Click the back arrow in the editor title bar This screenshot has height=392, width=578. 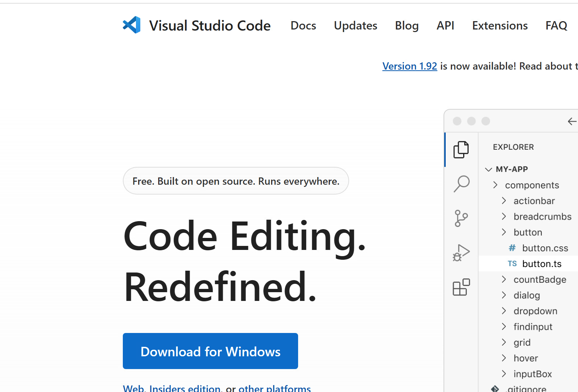coord(572,121)
